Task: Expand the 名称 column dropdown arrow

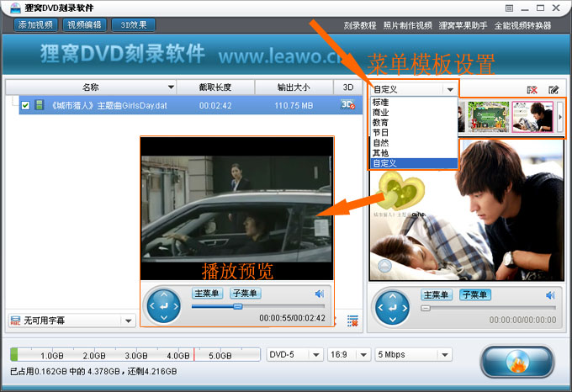Action: 171,87
